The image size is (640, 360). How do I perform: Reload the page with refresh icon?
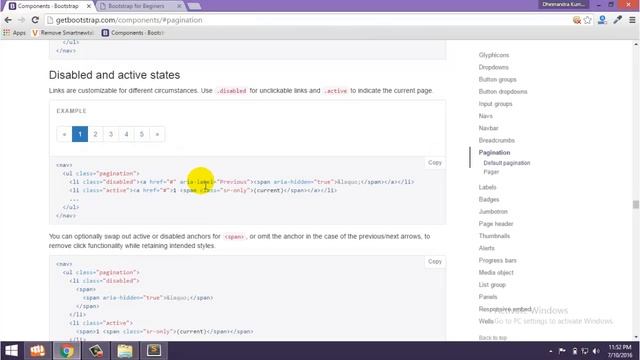(35, 20)
